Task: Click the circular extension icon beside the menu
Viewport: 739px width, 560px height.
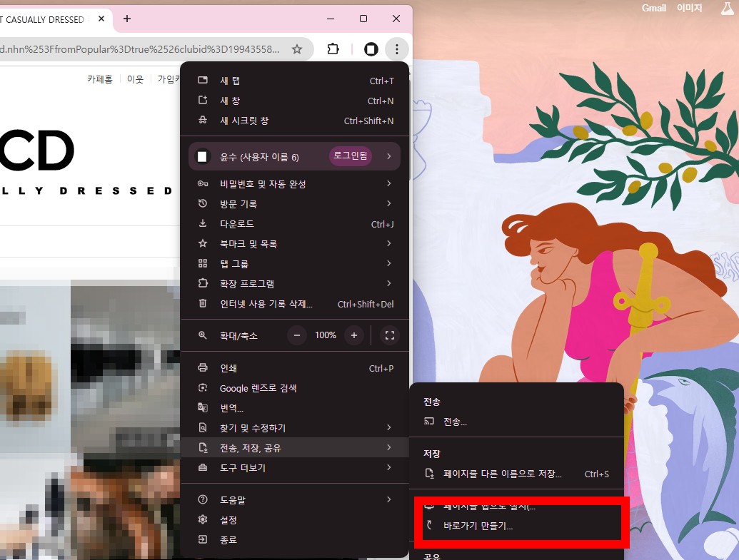Action: pyautogui.click(x=371, y=49)
